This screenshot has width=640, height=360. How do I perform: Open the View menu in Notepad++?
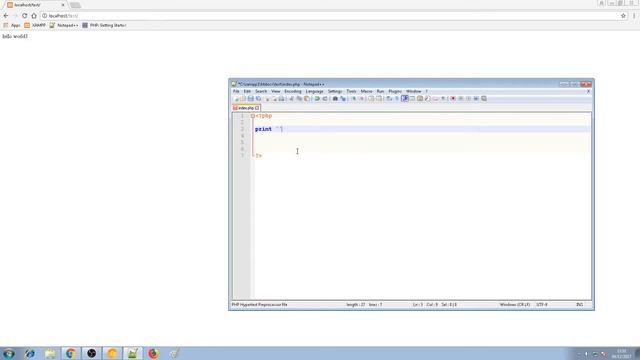(x=276, y=91)
